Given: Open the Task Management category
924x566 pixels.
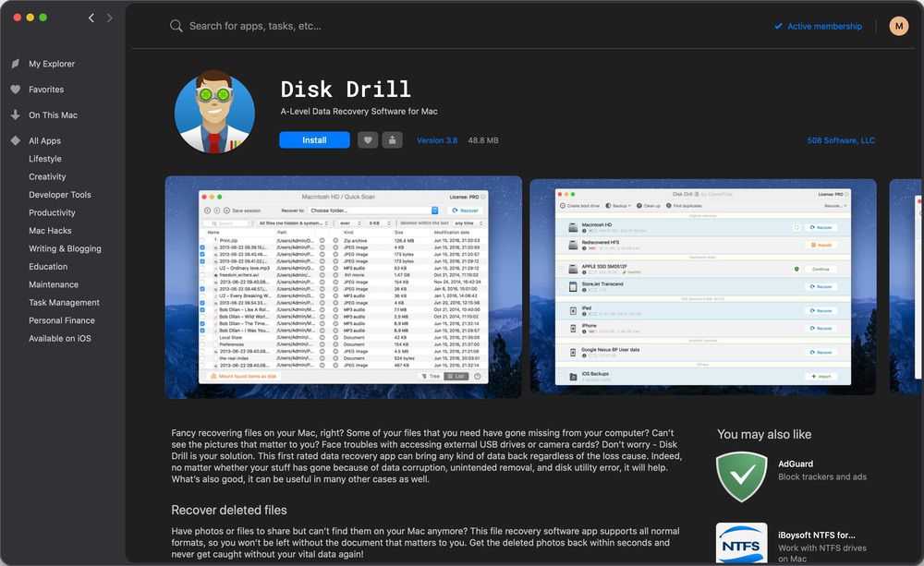Looking at the screenshot, I should (x=65, y=302).
